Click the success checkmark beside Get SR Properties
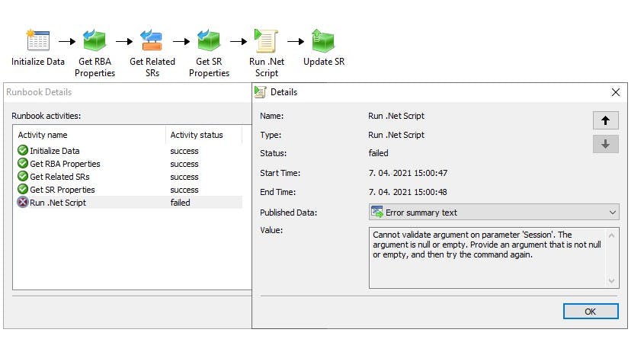Screen dimensions: 644x339 [23, 189]
